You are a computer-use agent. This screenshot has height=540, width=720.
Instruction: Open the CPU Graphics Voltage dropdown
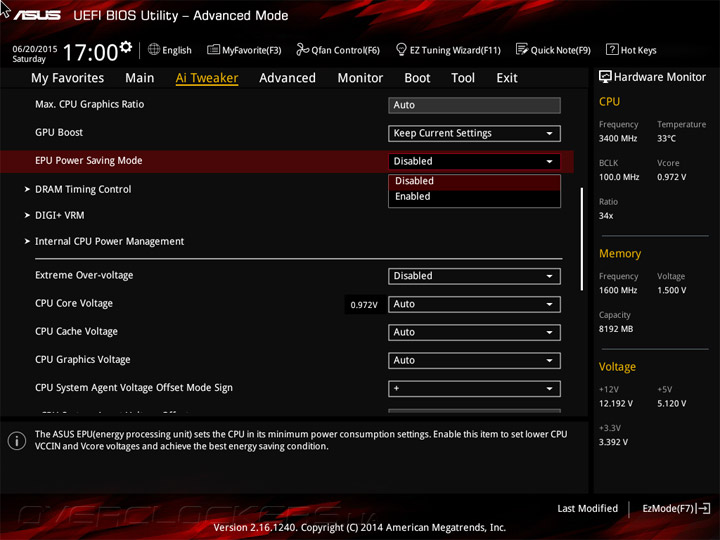click(474, 360)
